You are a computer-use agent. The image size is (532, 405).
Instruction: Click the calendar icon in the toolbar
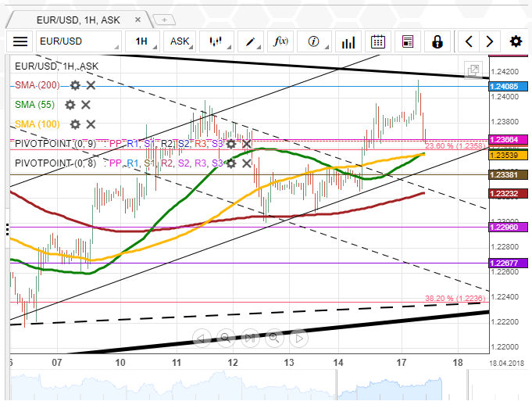378,41
